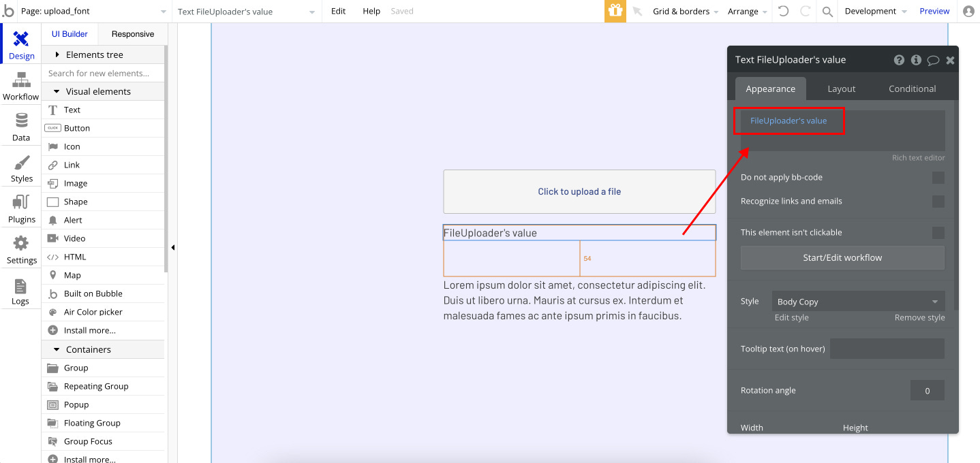Screen dimensions: 980x463
Task: Add an HTML element from palette
Action: click(103, 257)
